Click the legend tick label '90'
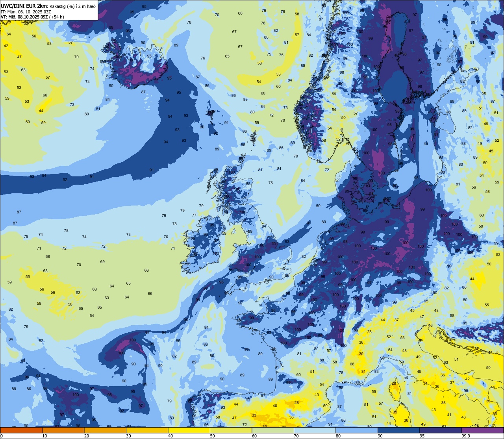504x439 pixels. [x=380, y=435]
